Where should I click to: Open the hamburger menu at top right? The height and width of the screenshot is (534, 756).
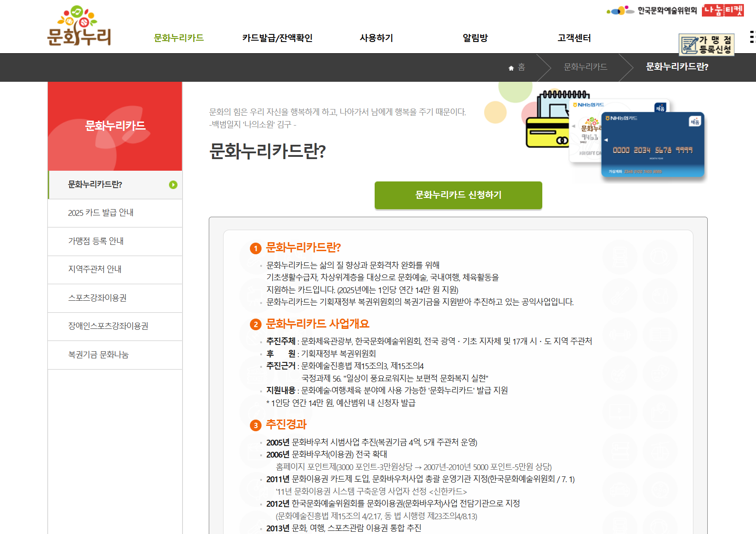753,37
